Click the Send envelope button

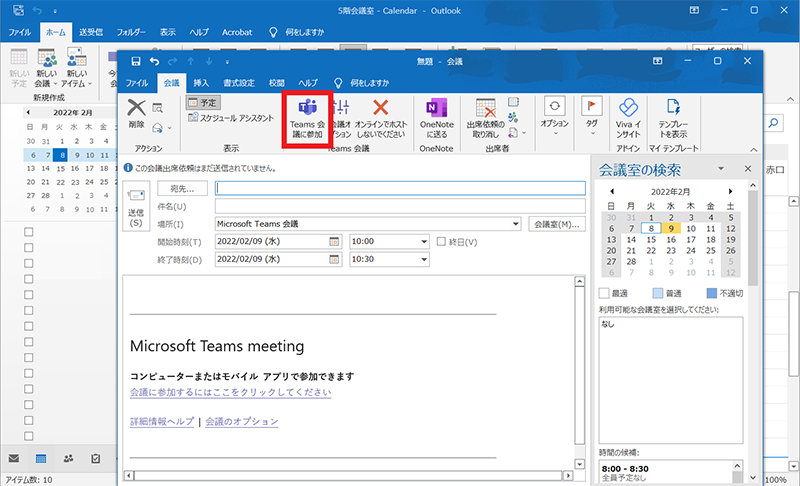[136, 206]
